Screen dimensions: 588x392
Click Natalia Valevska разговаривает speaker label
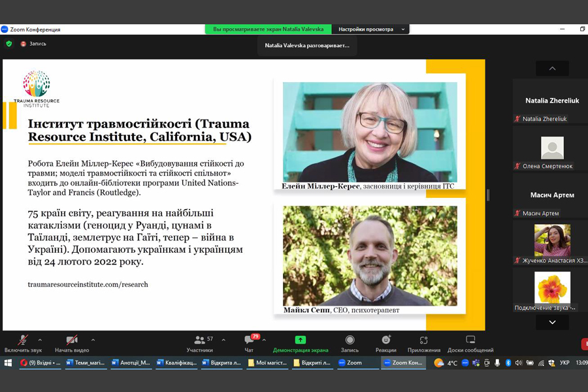[307, 45]
